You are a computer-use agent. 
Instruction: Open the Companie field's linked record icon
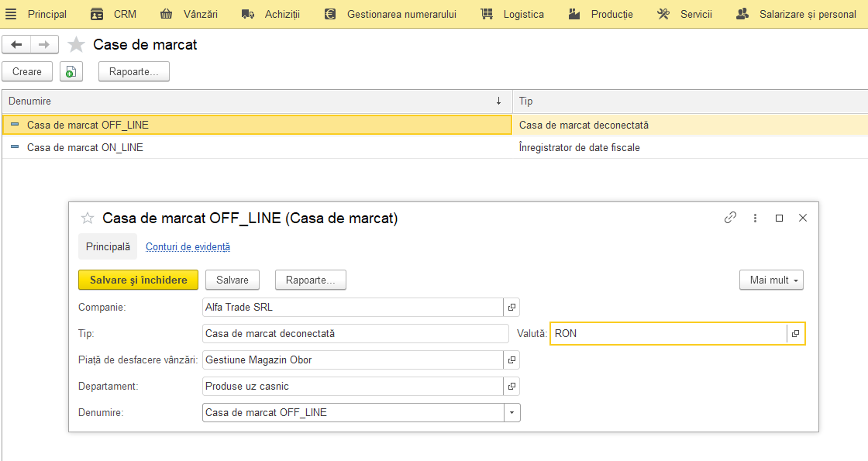pyautogui.click(x=511, y=307)
